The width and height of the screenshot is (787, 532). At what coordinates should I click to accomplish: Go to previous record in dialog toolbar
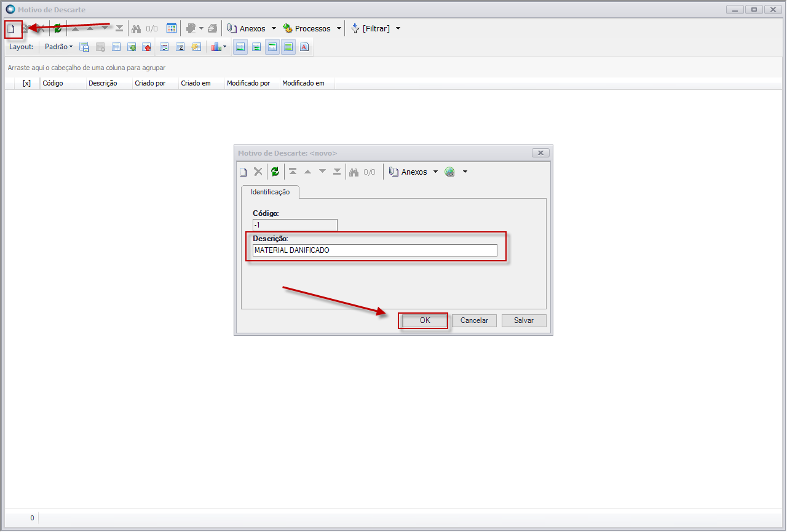308,172
